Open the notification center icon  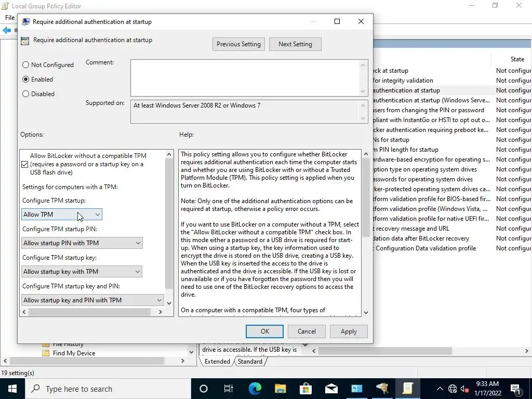[515, 389]
